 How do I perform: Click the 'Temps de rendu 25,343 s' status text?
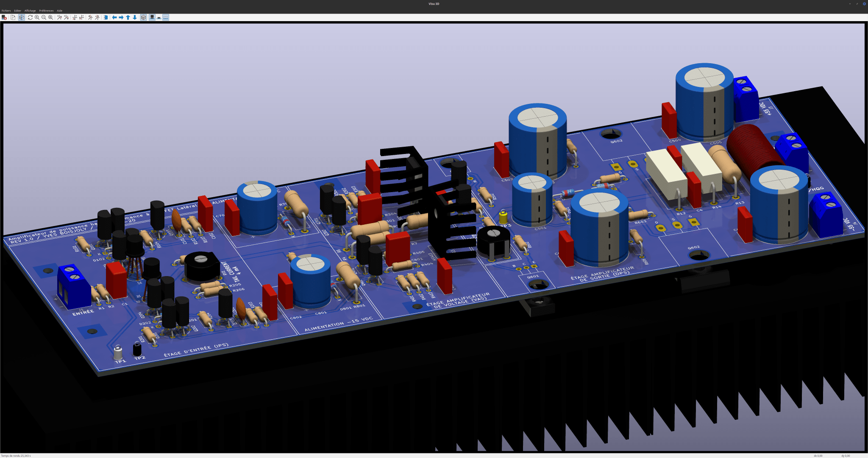point(16,455)
